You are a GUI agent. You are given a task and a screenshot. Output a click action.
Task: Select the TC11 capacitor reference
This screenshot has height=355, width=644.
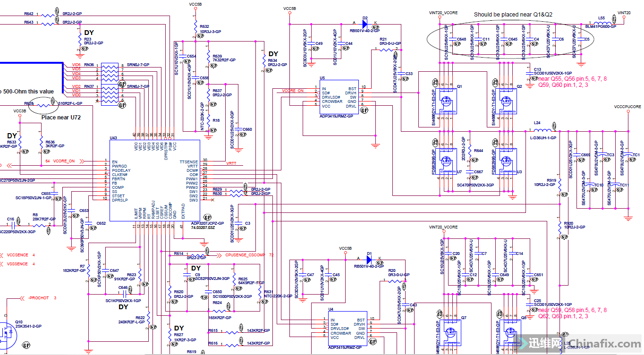pyautogui.click(x=624, y=185)
